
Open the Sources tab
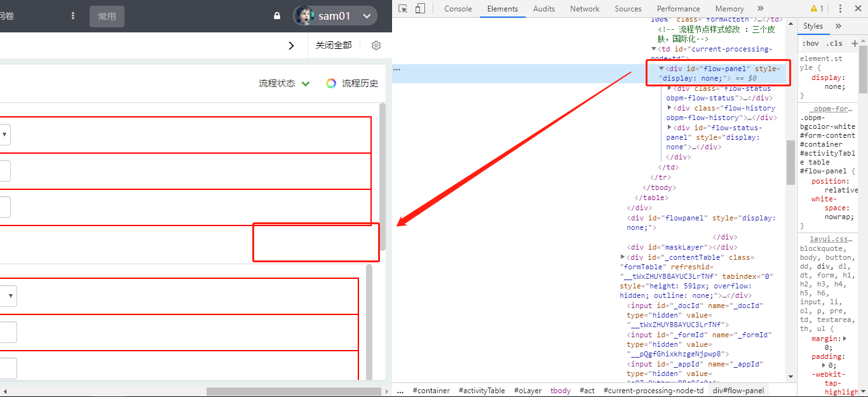(x=628, y=9)
